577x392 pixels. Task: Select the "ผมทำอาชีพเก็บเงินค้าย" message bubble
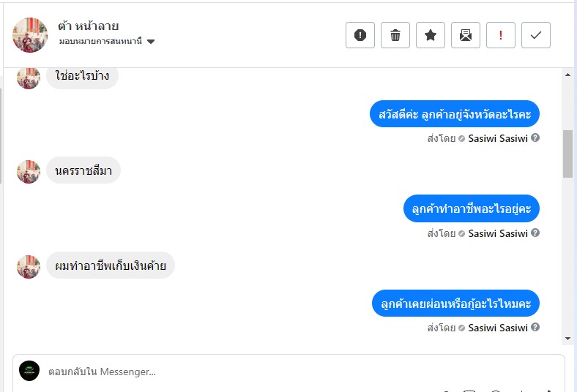click(111, 266)
